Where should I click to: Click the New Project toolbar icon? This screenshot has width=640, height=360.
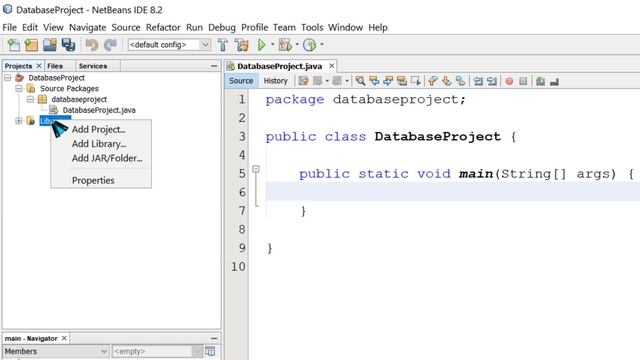pos(31,45)
